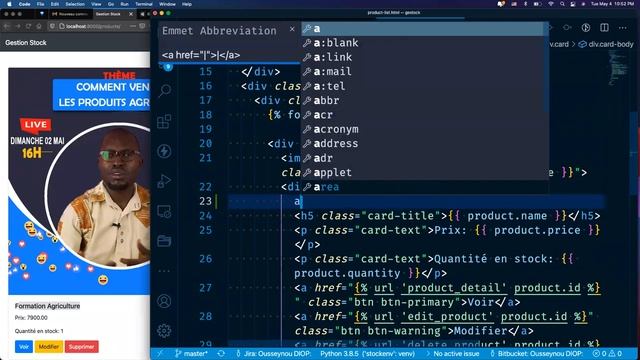Viewport: 640px width, 360px height.
Task: Click the yellow Modifier button in browser
Action: tap(49, 347)
